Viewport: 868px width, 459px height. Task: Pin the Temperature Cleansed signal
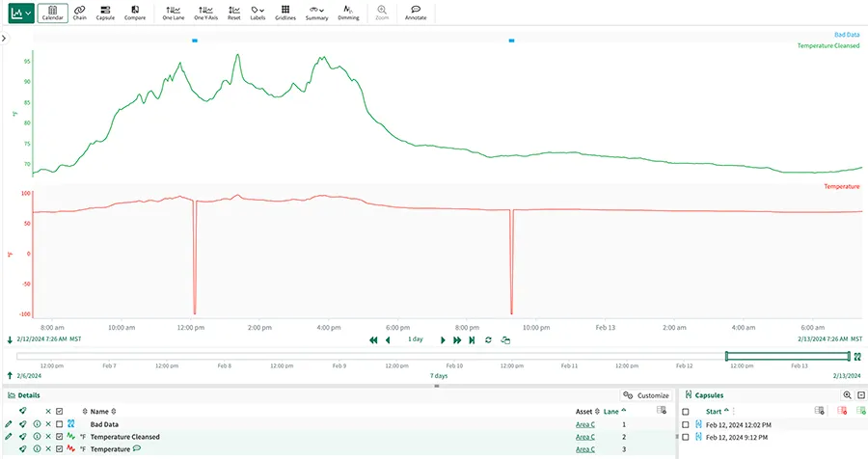coord(23,436)
